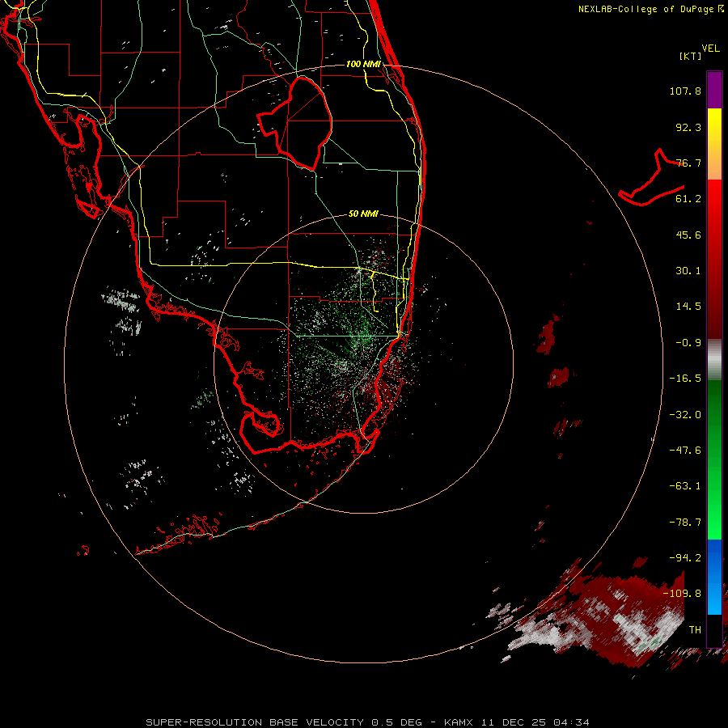This screenshot has width=728, height=728.
Task: Click the 45.6 legend value
Action: pyautogui.click(x=688, y=235)
